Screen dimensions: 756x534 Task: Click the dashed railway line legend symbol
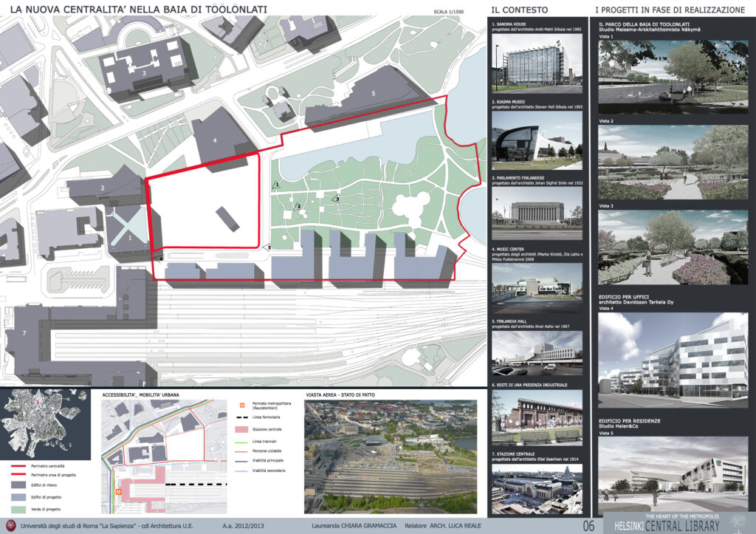pos(243,417)
